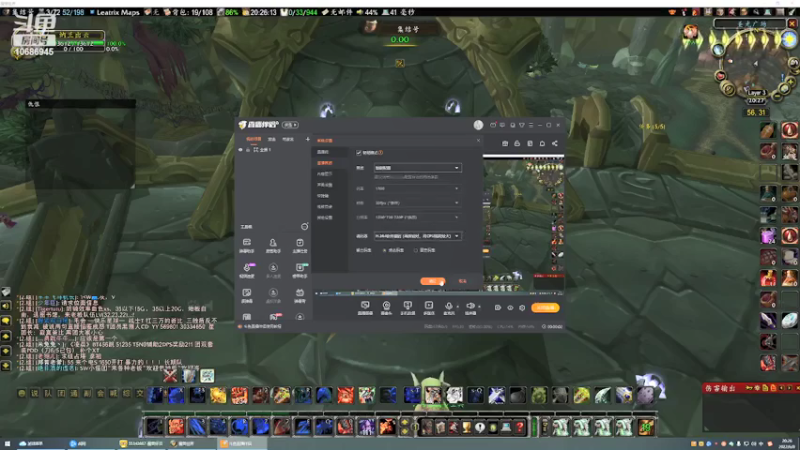Click the stream preview thumbnail
The width and height of the screenshot is (800, 450).
click(x=523, y=224)
